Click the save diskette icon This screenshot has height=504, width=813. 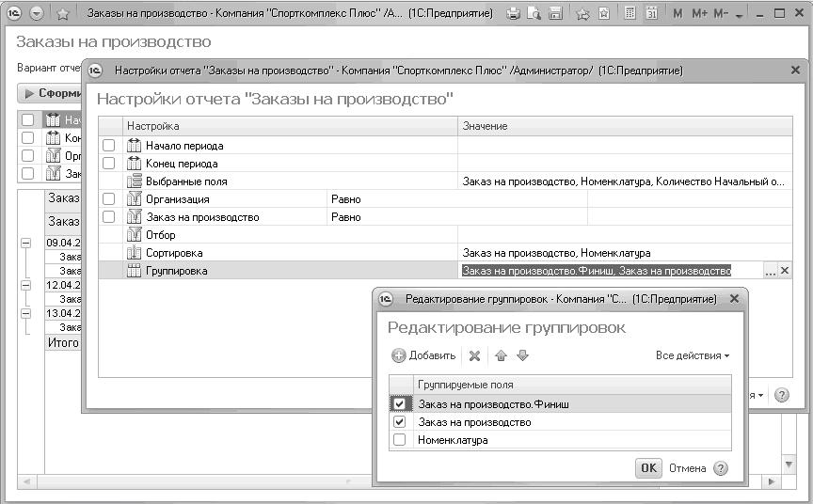(555, 13)
